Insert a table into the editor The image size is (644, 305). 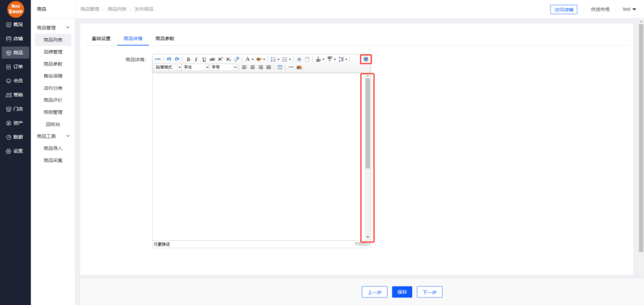coord(280,67)
